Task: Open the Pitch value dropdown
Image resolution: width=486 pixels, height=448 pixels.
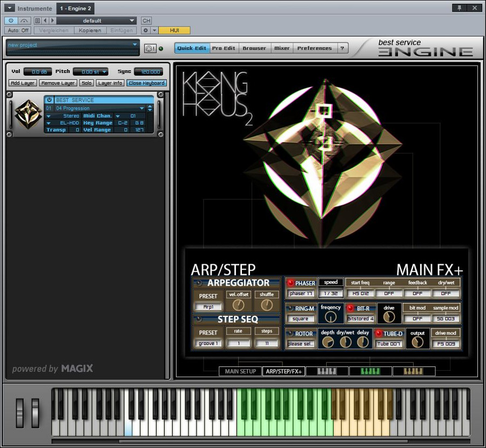Action: pos(91,72)
